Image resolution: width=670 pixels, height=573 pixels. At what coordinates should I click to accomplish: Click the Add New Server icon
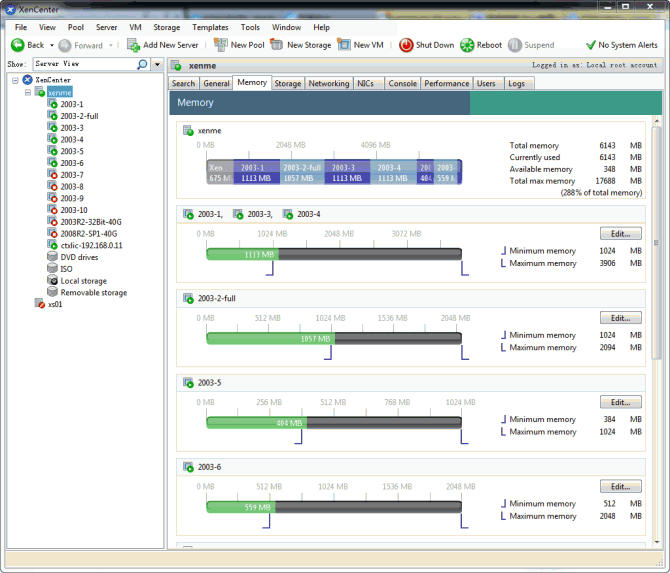[x=133, y=45]
